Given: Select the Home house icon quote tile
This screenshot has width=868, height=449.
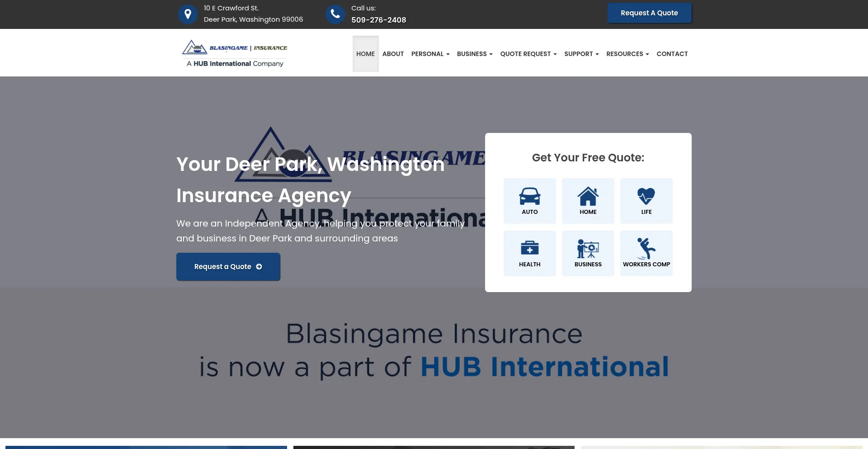Looking at the screenshot, I should 588,201.
